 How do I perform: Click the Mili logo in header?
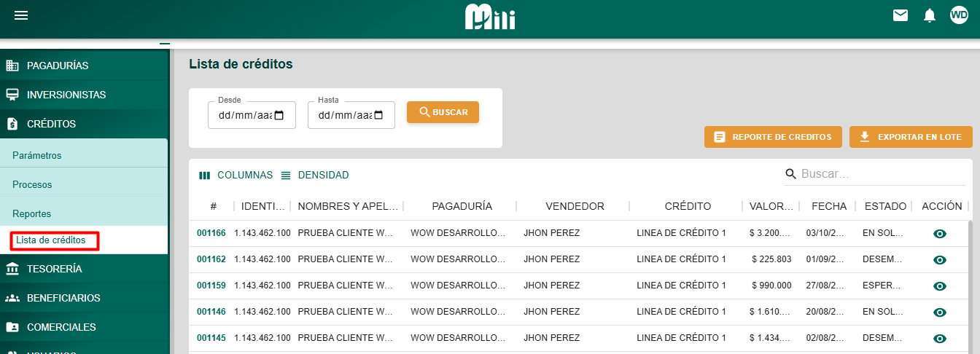(490, 17)
